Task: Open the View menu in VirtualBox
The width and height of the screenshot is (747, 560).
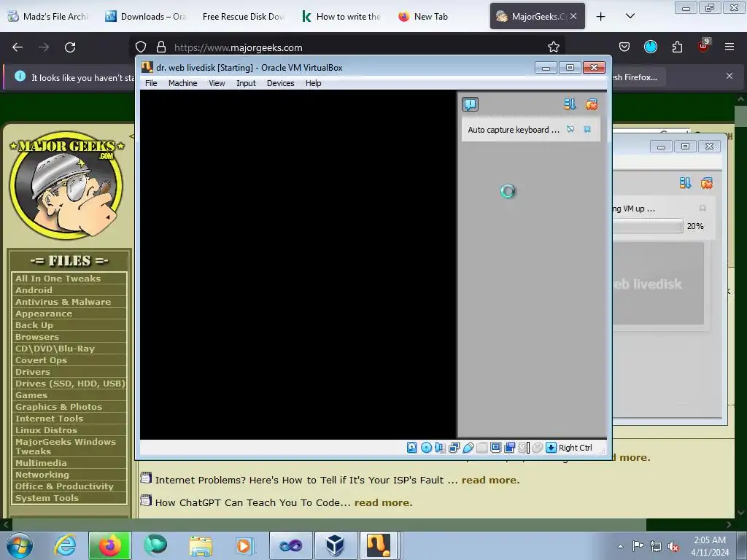Action: pyautogui.click(x=217, y=83)
